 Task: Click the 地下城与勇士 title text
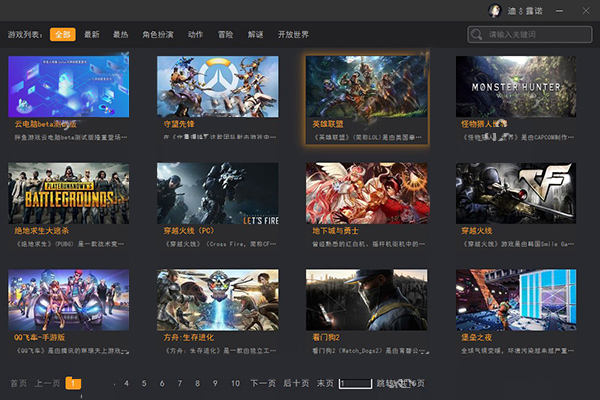[x=336, y=231]
